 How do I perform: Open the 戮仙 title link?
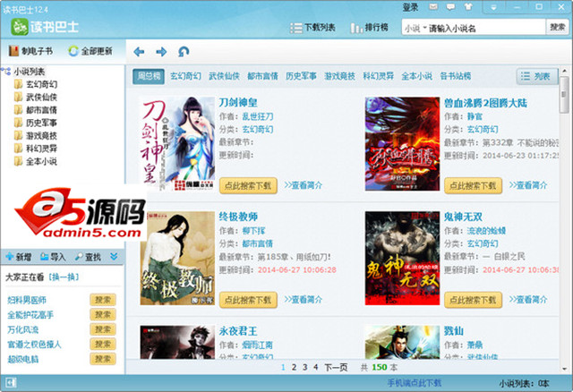click(x=454, y=331)
